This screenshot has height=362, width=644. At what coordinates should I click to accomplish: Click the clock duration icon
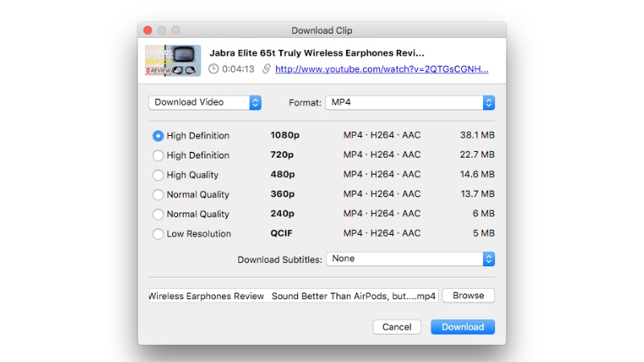(x=213, y=69)
